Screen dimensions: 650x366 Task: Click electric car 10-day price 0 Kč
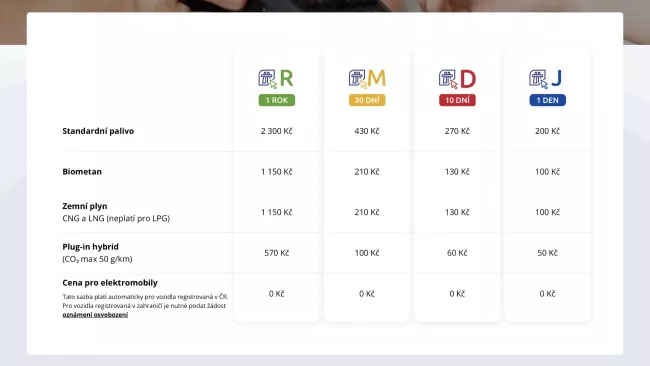click(x=457, y=293)
